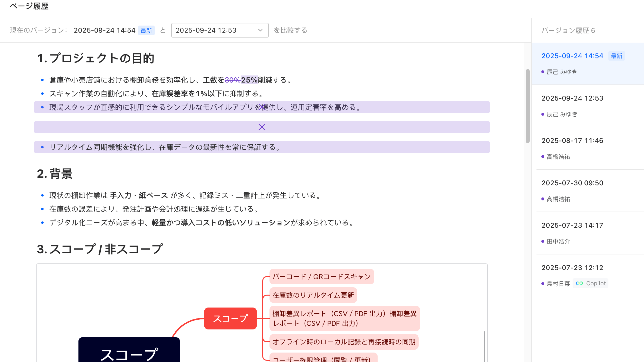This screenshot has width=644, height=362.
Task: Expand the red スコープ node in the mind map
Action: pos(230,318)
